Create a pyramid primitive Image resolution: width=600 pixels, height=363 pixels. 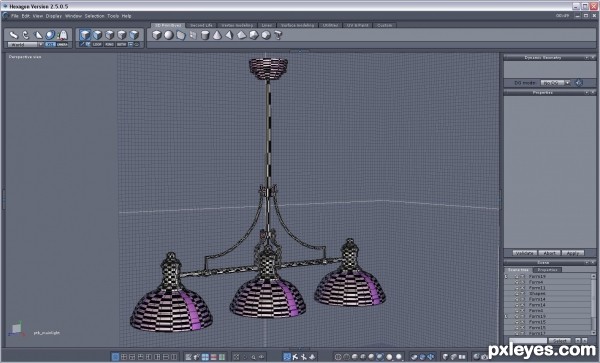point(229,35)
